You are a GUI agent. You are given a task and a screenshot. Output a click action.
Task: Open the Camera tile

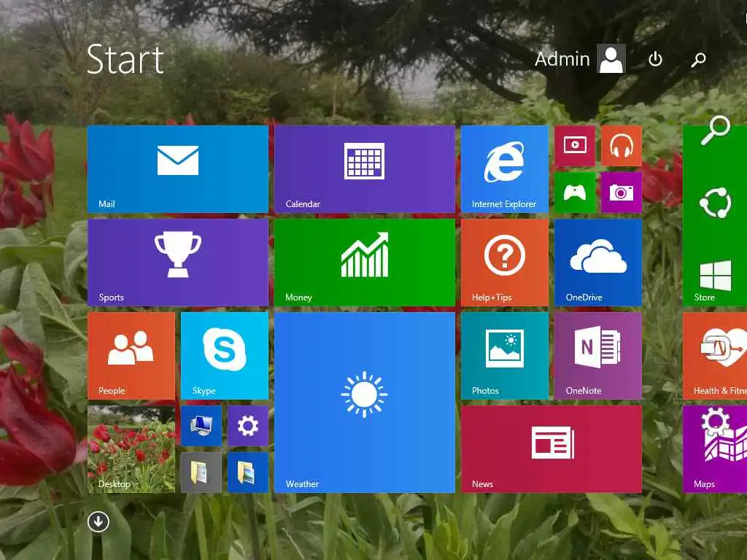[622, 192]
